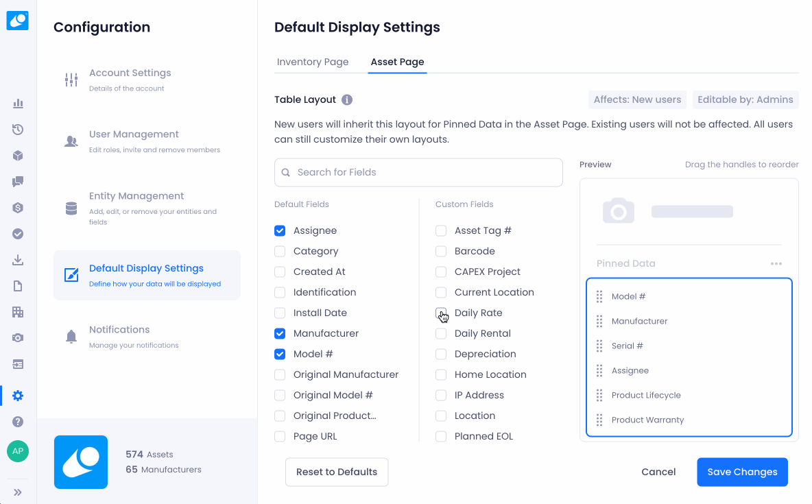Click the AP user avatar
Image resolution: width=812 pixels, height=504 pixels.
point(18,451)
